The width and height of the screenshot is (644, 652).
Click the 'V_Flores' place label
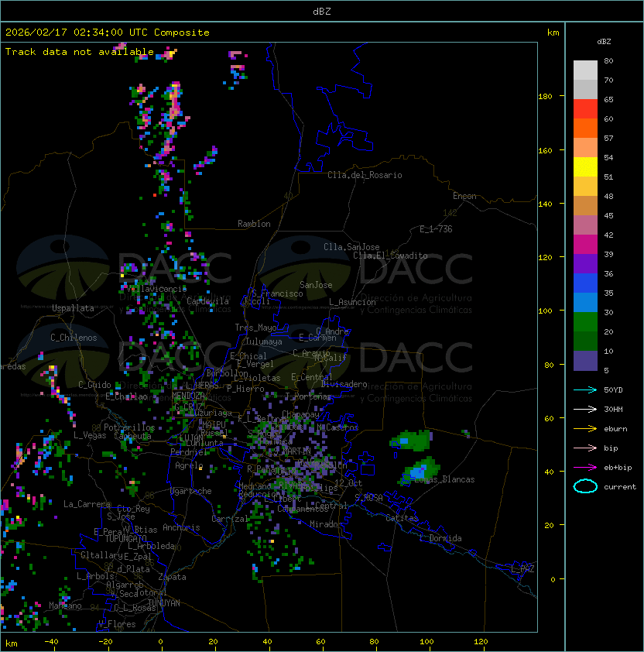coord(117,624)
